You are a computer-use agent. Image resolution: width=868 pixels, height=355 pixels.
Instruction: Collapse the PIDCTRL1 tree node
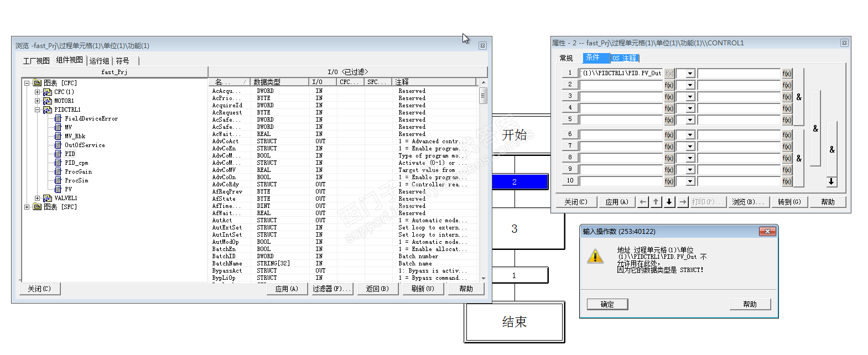click(38, 109)
